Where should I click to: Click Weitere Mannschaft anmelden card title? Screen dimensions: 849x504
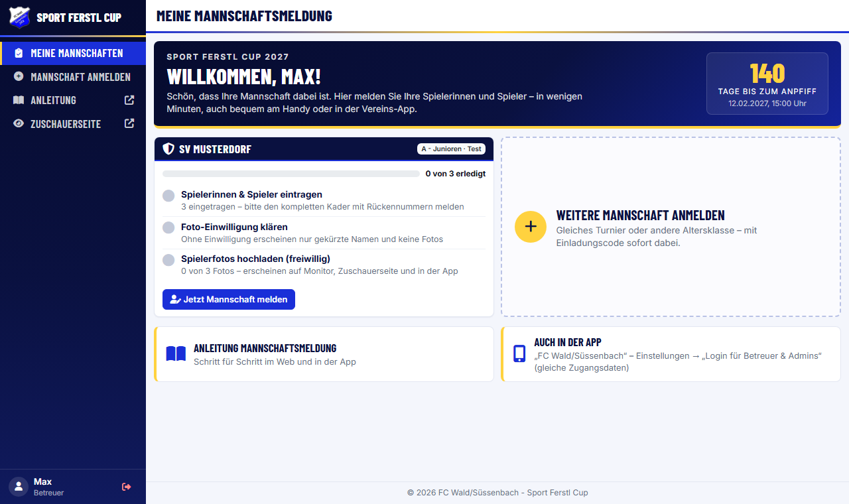coord(640,216)
